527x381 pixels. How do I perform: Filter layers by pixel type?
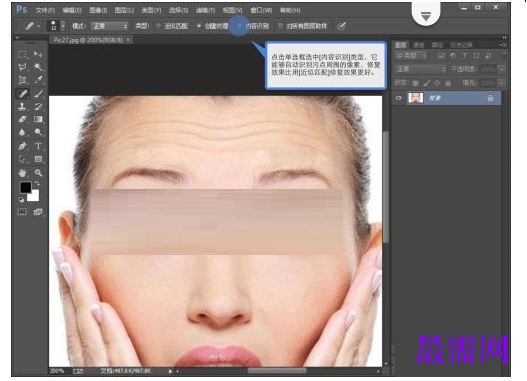tap(441, 55)
